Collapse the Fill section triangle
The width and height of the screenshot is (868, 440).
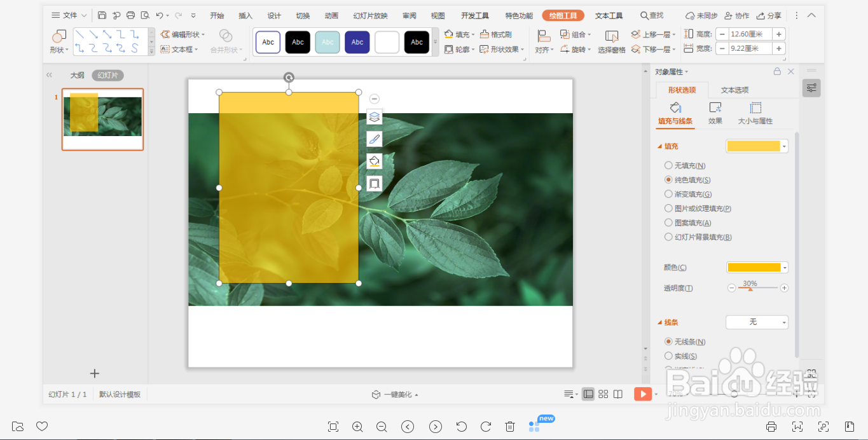click(659, 146)
